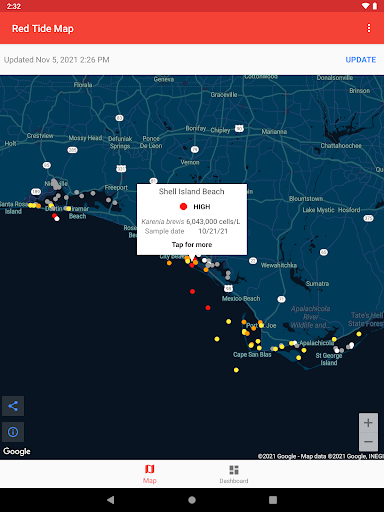The image size is (384, 512).
Task: Click the UPDATE button
Action: [361, 60]
